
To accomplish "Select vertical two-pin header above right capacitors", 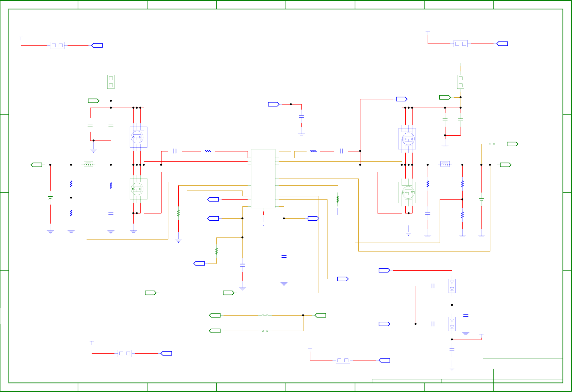I will (x=461, y=82).
